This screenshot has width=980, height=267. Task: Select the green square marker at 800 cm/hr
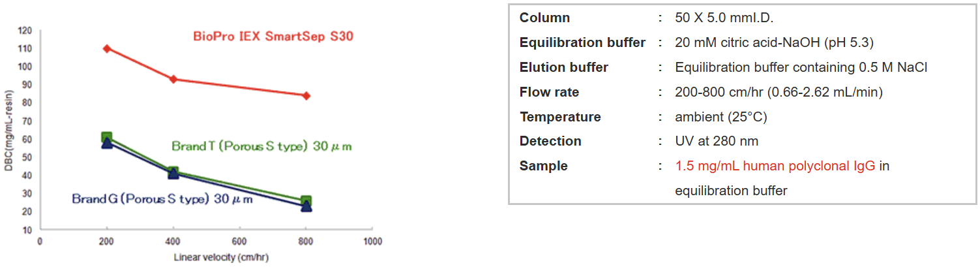point(306,201)
